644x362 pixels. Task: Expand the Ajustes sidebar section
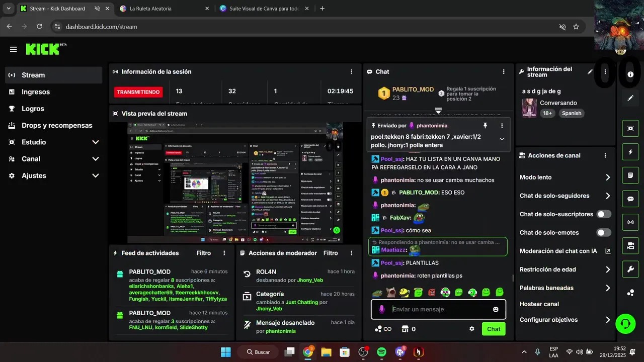95,175
